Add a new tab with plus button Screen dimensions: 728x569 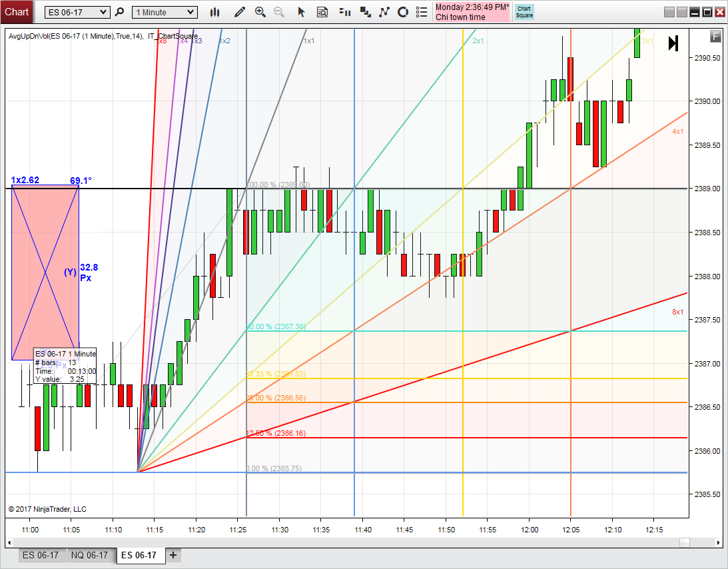[173, 555]
